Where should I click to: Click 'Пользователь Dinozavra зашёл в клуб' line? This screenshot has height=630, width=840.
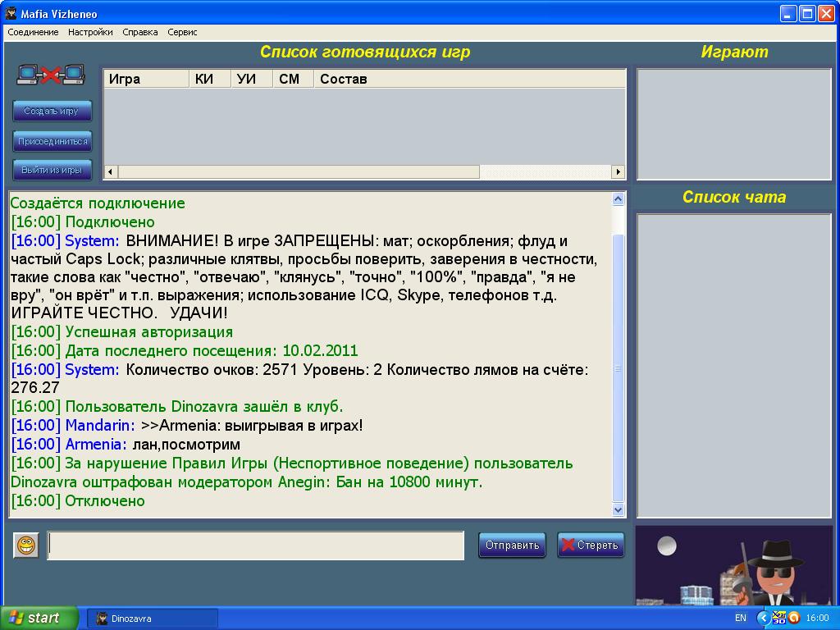(177, 407)
